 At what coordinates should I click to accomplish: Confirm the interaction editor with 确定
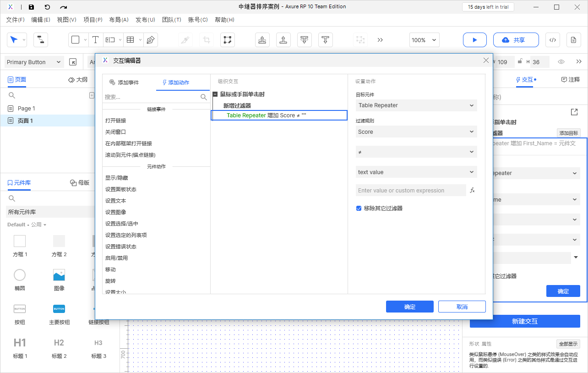(x=410, y=307)
